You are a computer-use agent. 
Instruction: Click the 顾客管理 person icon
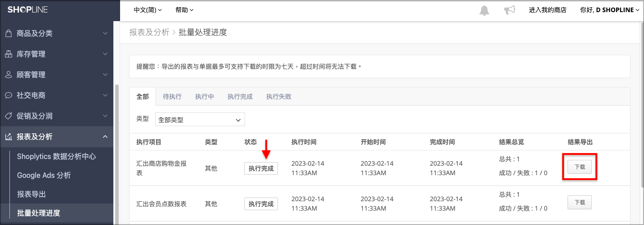click(8, 75)
